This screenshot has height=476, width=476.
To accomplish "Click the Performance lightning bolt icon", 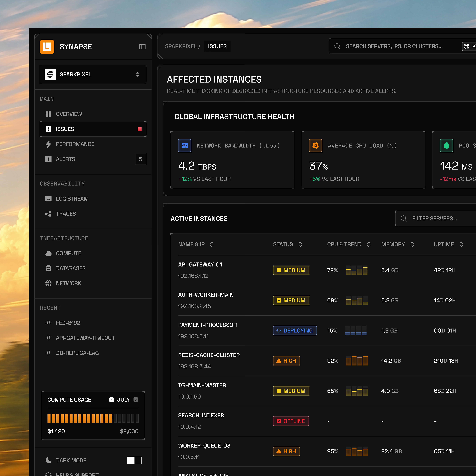I will 48,144.
